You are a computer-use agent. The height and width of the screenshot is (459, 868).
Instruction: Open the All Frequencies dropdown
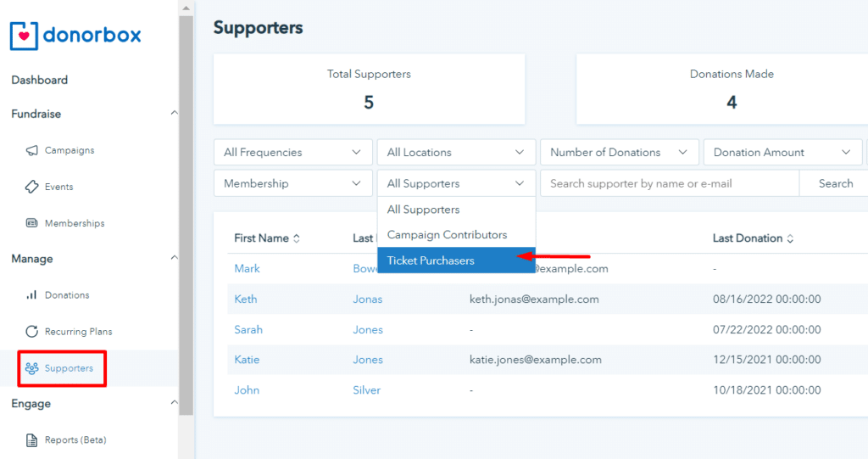pyautogui.click(x=292, y=153)
